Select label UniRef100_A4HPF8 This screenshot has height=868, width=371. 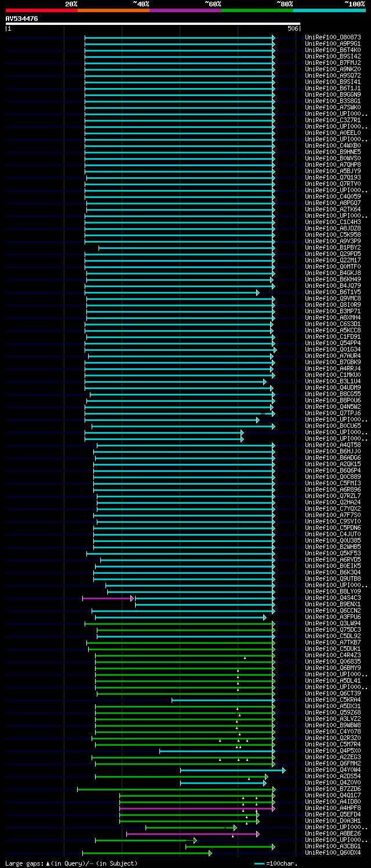[333, 808]
